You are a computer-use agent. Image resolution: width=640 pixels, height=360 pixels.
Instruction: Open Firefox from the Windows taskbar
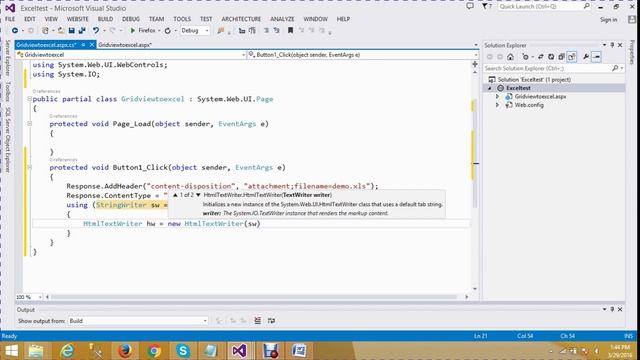(x=125, y=351)
